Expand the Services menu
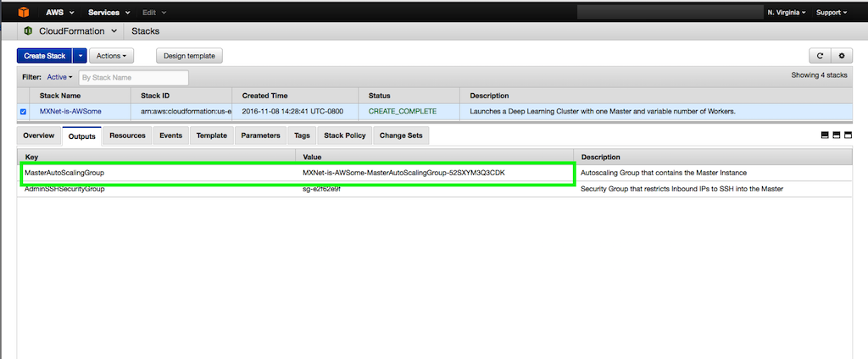 (109, 12)
